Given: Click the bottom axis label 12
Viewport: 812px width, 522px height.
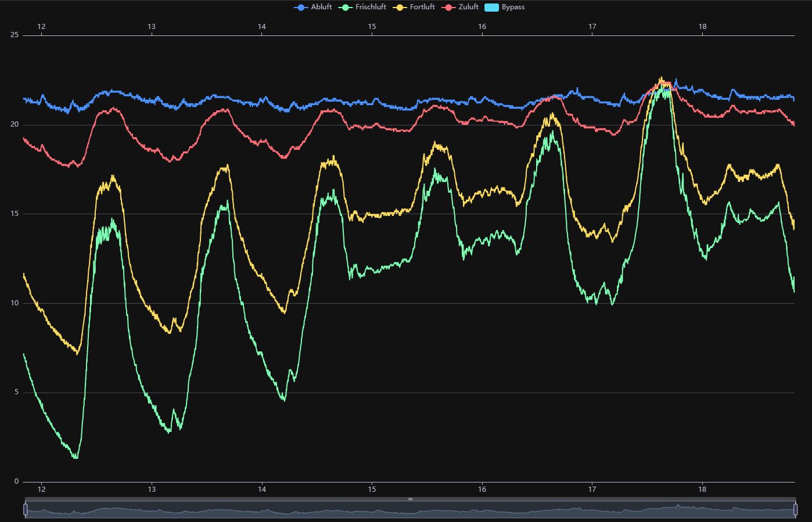Looking at the screenshot, I should [42, 489].
